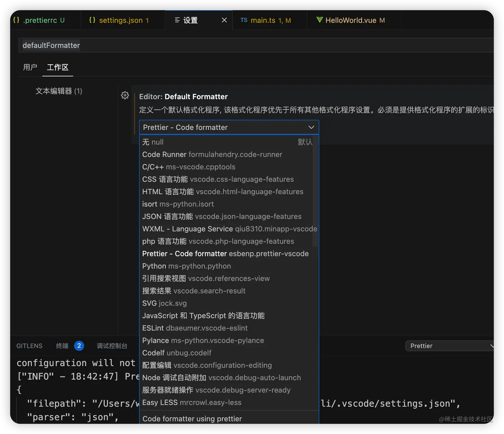This screenshot has width=504, height=434.
Task: Select SVG jock.svg formatter option
Action: coord(227,303)
